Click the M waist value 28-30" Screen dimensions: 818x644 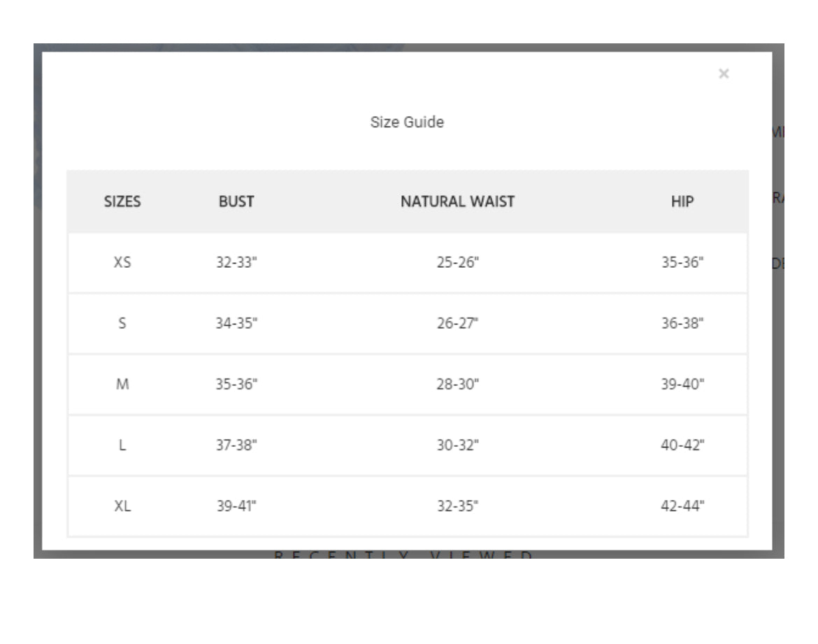coord(457,384)
